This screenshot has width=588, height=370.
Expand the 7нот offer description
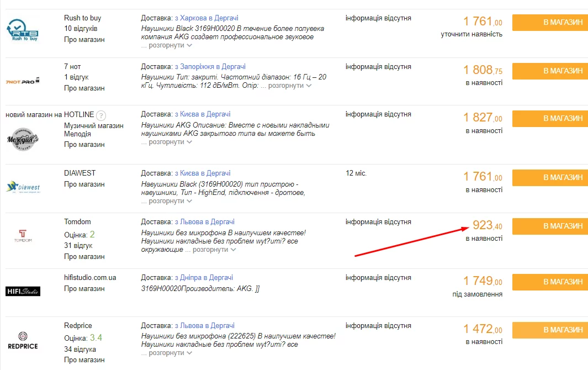click(290, 86)
